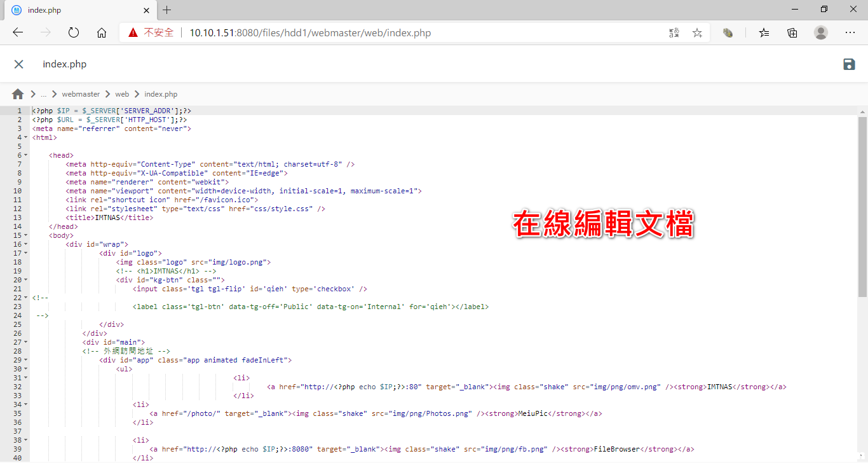
Task: Navigate to web breadcrumb folder
Action: pyautogui.click(x=122, y=94)
